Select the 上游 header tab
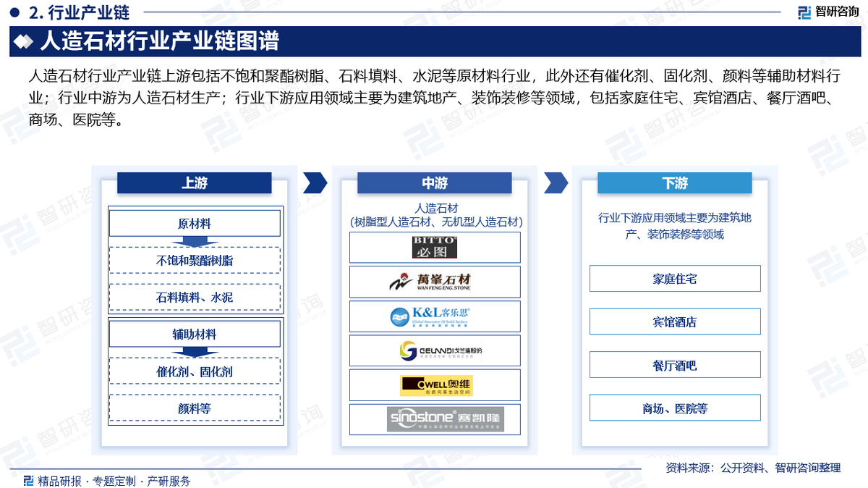 [x=194, y=183]
